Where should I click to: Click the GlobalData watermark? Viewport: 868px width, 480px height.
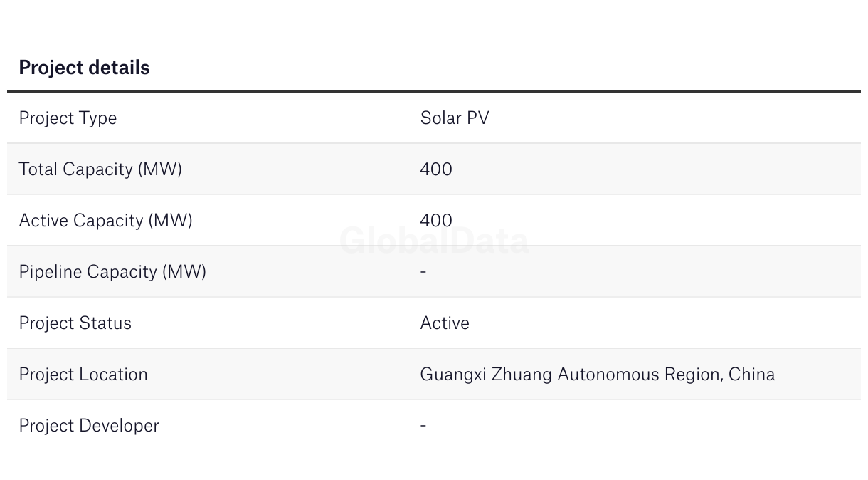(x=434, y=241)
